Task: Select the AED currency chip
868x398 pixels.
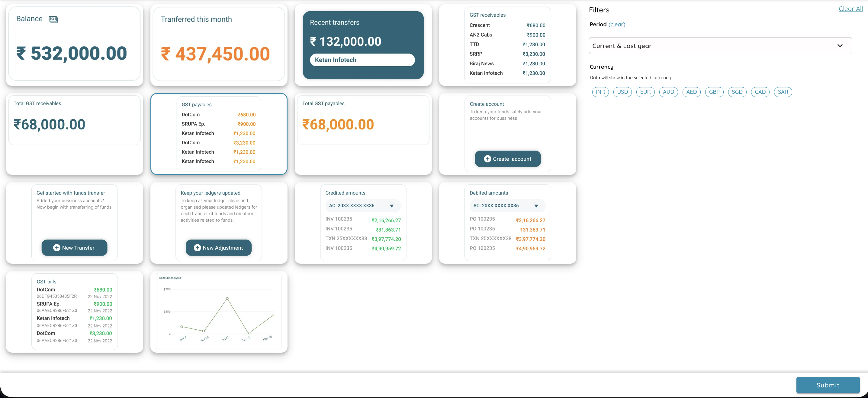Action: click(691, 92)
